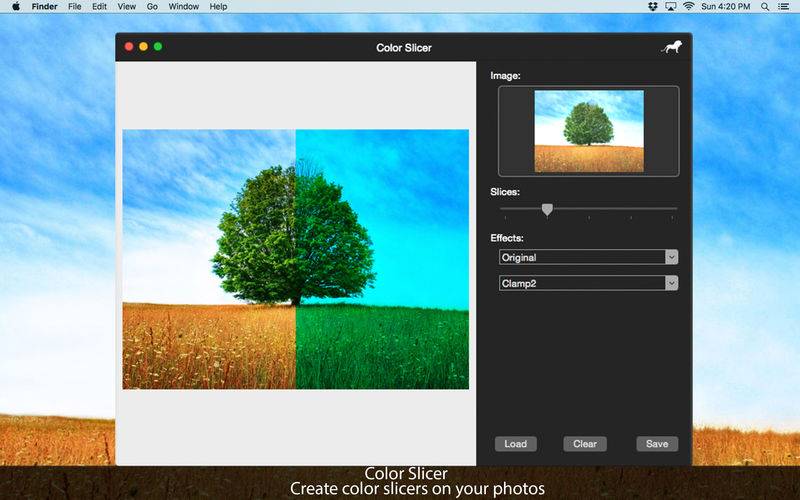Screen dimensions: 800x500
Task: Click the clock Sun 4:20 PM
Action: (x=726, y=7)
